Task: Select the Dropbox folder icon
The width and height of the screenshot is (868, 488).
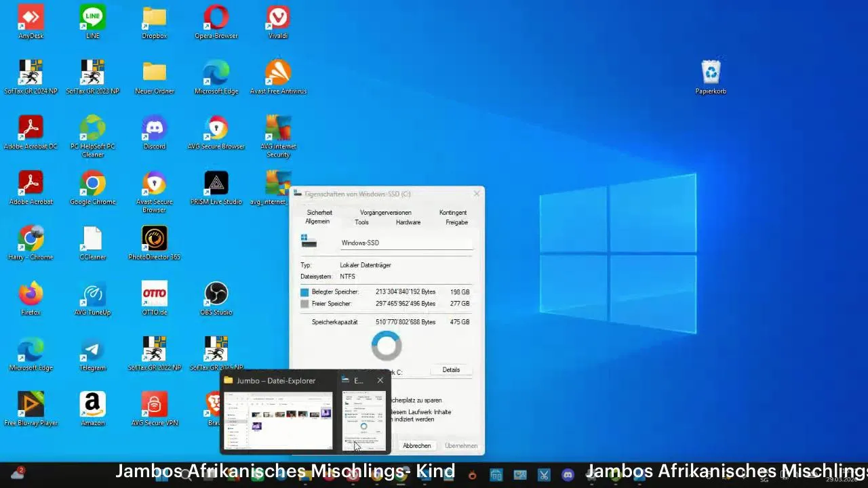Action: [x=155, y=22]
